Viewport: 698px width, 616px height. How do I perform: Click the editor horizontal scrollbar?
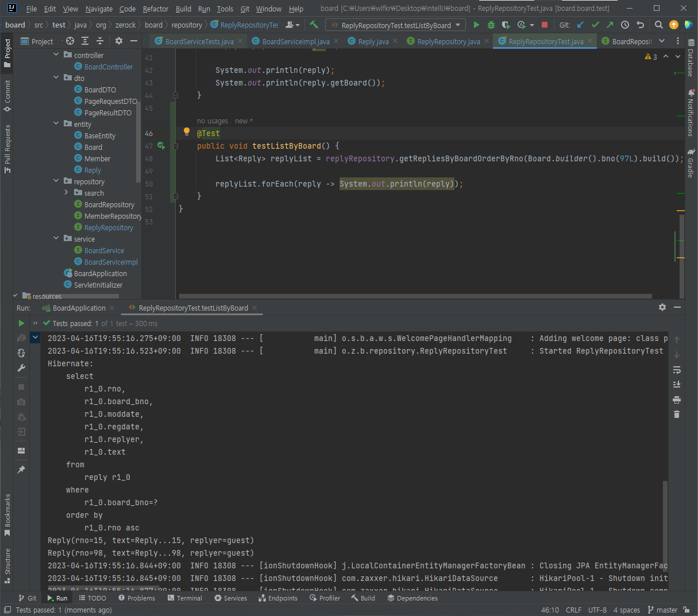click(x=416, y=297)
